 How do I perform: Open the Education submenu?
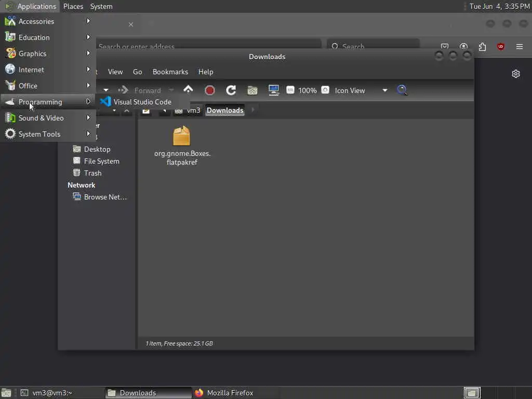(x=48, y=37)
